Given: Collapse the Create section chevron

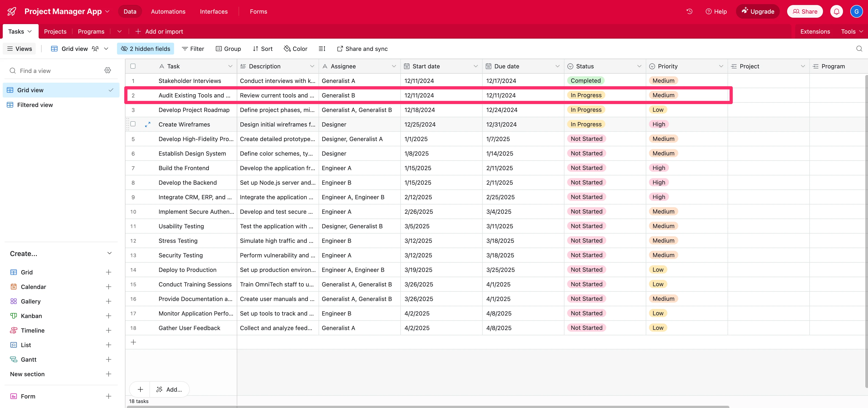Looking at the screenshot, I should [x=109, y=253].
